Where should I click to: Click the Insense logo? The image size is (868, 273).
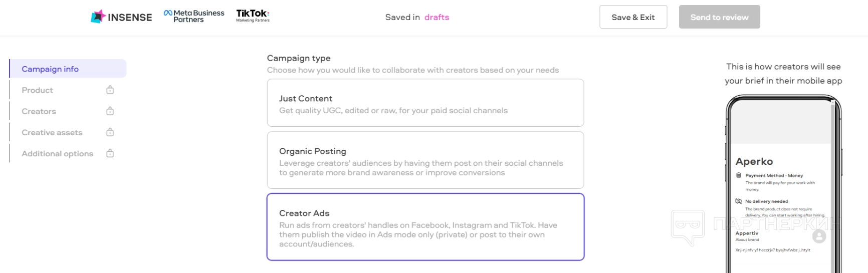[121, 17]
